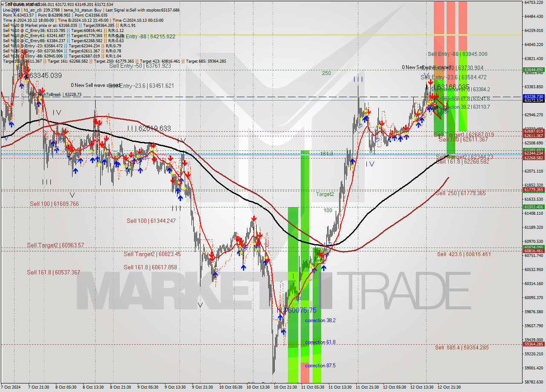Click the 'Sell Entry -50 | 63761.923' label
This screenshot has height=392, width=546.
tap(140, 66)
